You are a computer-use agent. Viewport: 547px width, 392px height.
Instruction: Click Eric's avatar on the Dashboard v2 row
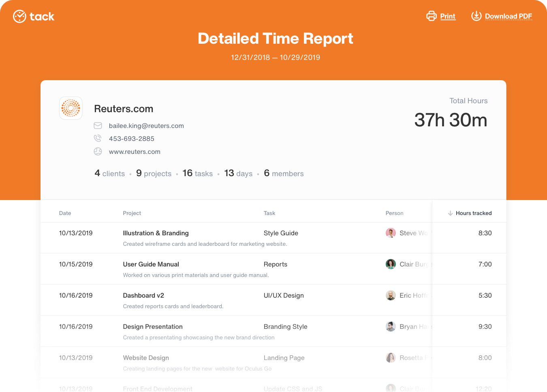click(391, 295)
